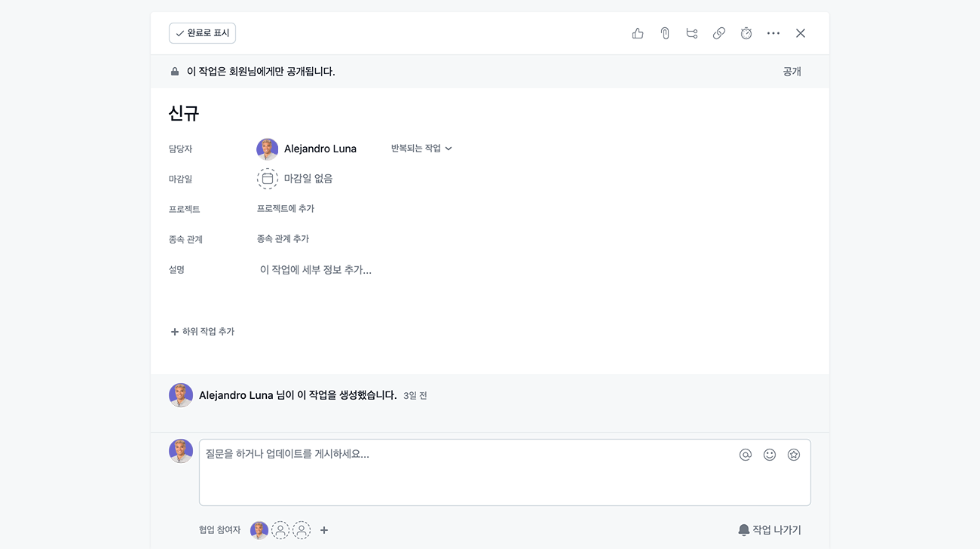Screen dimensions: 980x549
Task: Toggle 완료로 표시 to mark task complete
Action: click(202, 33)
